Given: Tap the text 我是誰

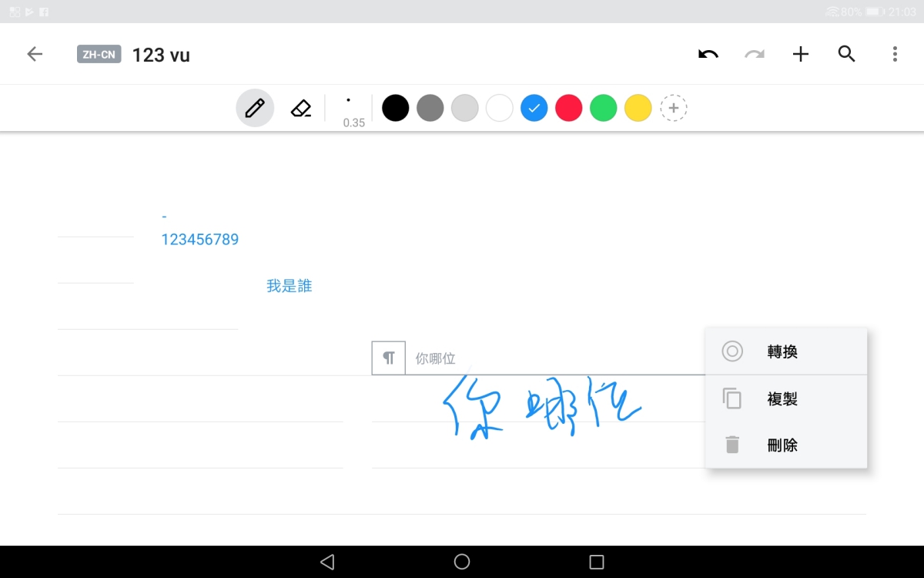Looking at the screenshot, I should tap(290, 286).
